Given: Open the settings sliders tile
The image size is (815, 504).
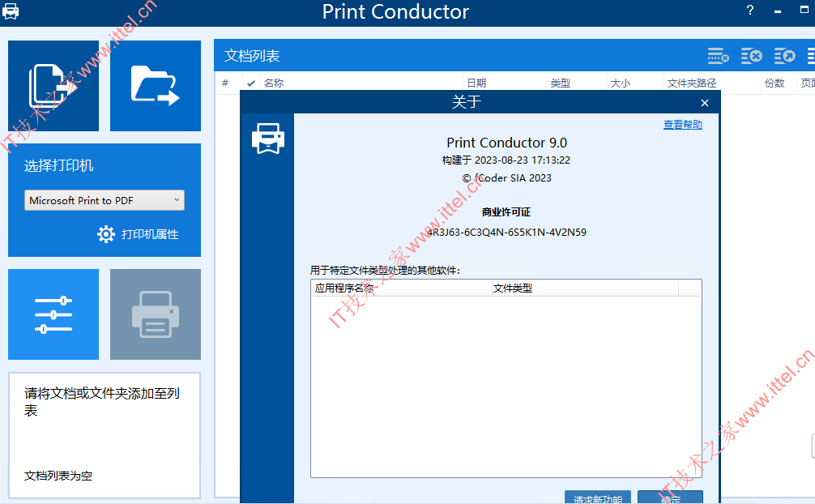Looking at the screenshot, I should pyautogui.click(x=53, y=314).
